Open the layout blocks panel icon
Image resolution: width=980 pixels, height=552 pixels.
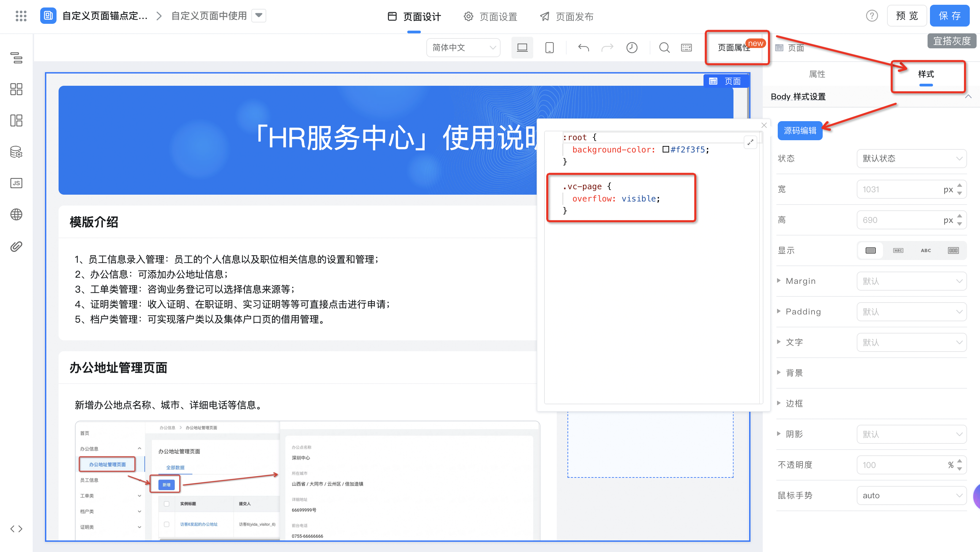[16, 120]
